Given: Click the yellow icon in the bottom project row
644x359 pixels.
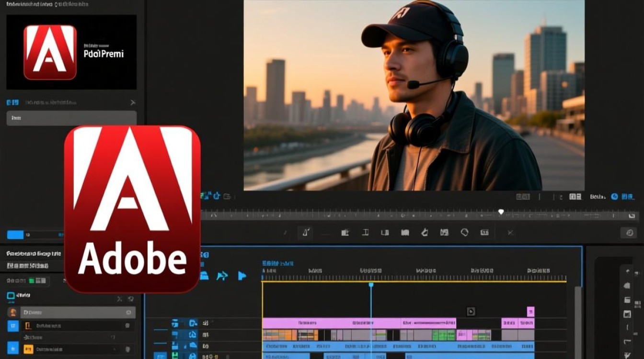Looking at the screenshot, I should pyautogui.click(x=28, y=349).
